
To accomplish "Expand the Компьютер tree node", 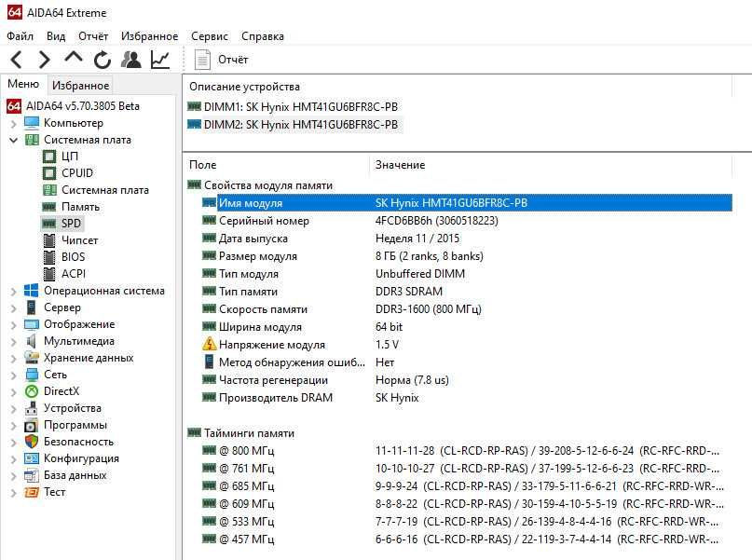I will coord(13,124).
